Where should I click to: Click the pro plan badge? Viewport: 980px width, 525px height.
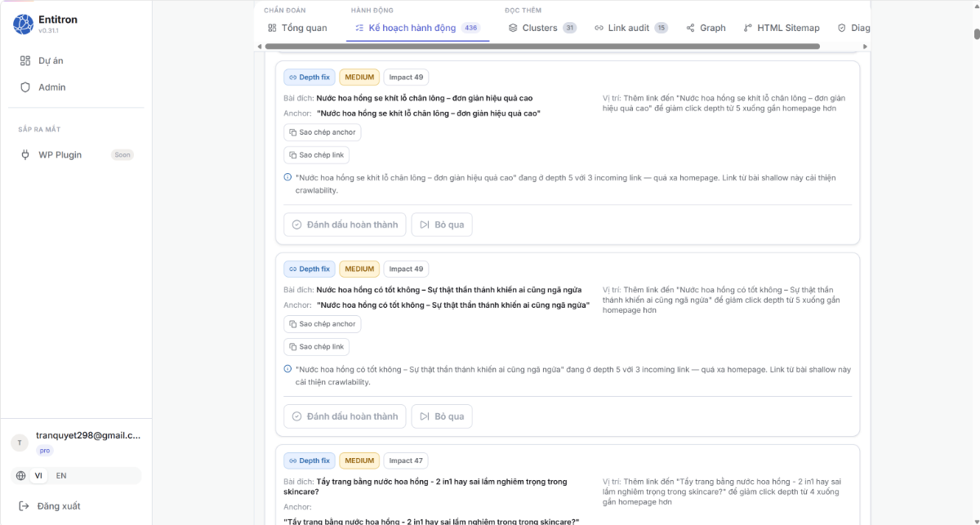pyautogui.click(x=45, y=451)
